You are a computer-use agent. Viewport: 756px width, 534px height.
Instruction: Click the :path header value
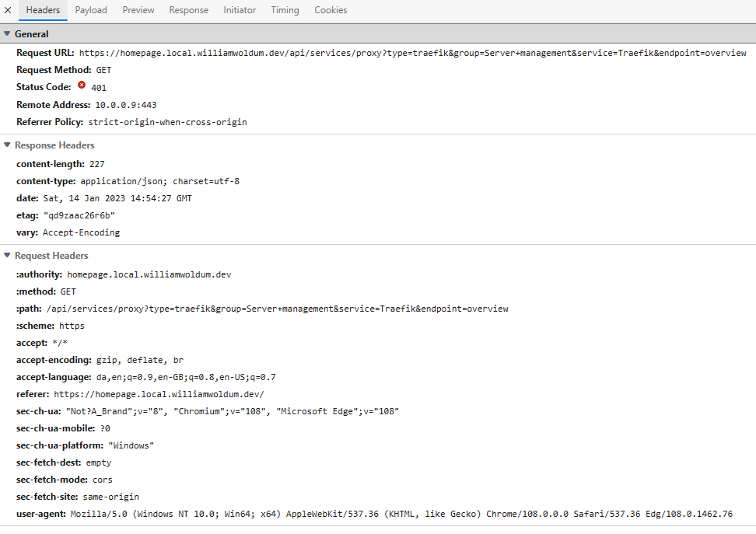[x=280, y=308]
